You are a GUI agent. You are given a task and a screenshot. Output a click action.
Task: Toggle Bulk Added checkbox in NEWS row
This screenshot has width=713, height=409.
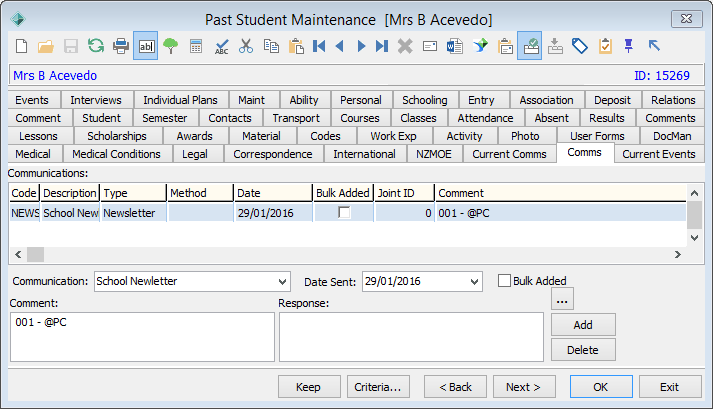point(344,212)
